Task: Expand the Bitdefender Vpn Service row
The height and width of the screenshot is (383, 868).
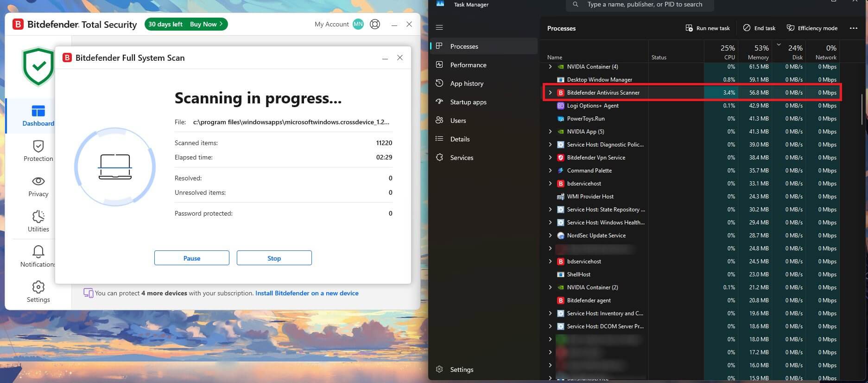Action: coord(550,158)
